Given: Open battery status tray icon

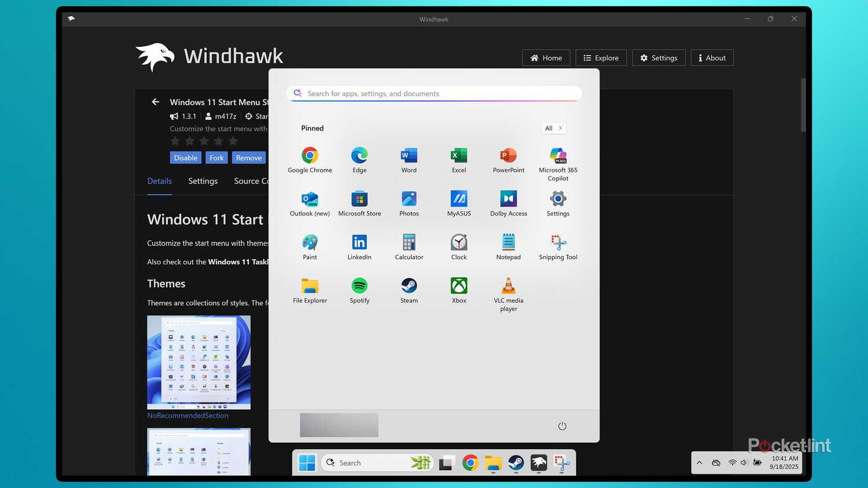Looking at the screenshot, I should pyautogui.click(x=757, y=463).
